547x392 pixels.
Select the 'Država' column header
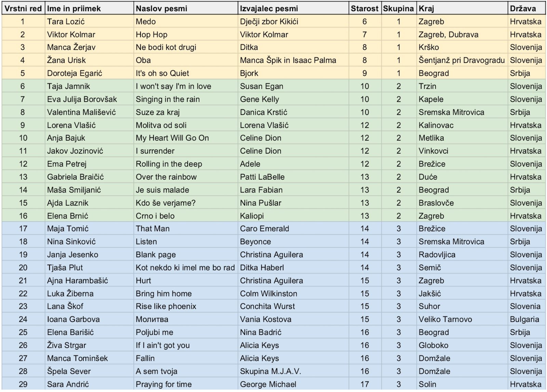pyautogui.click(x=523, y=9)
